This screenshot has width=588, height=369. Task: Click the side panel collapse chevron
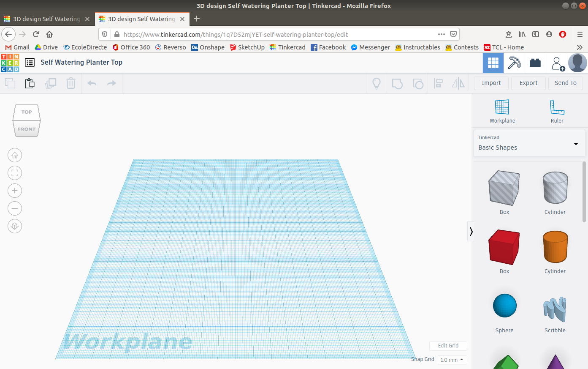coord(471,231)
